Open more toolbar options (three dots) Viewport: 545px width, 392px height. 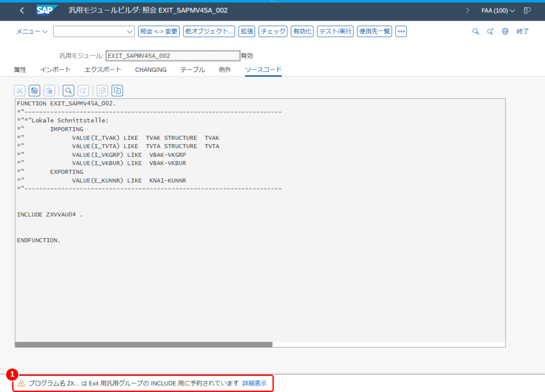coord(401,31)
